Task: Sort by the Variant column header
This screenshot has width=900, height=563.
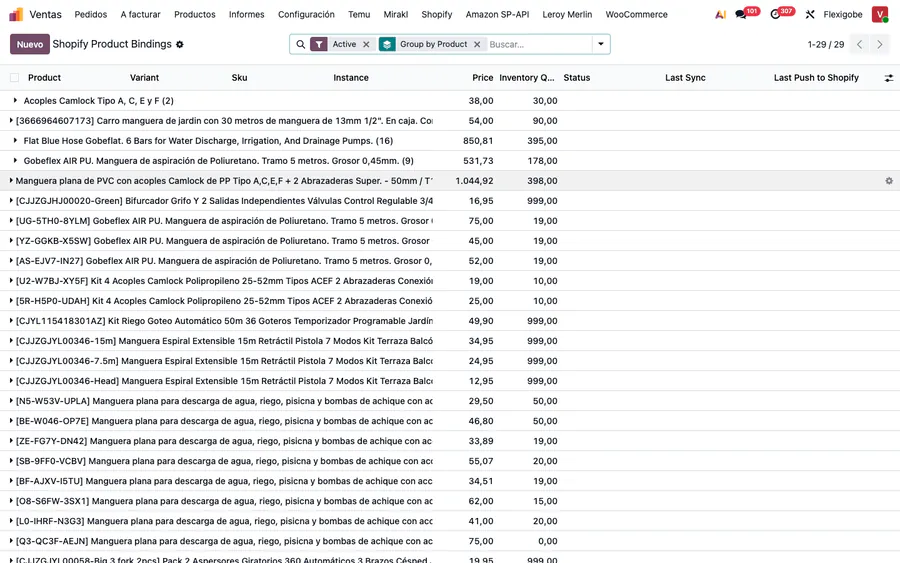Action: pyautogui.click(x=144, y=77)
